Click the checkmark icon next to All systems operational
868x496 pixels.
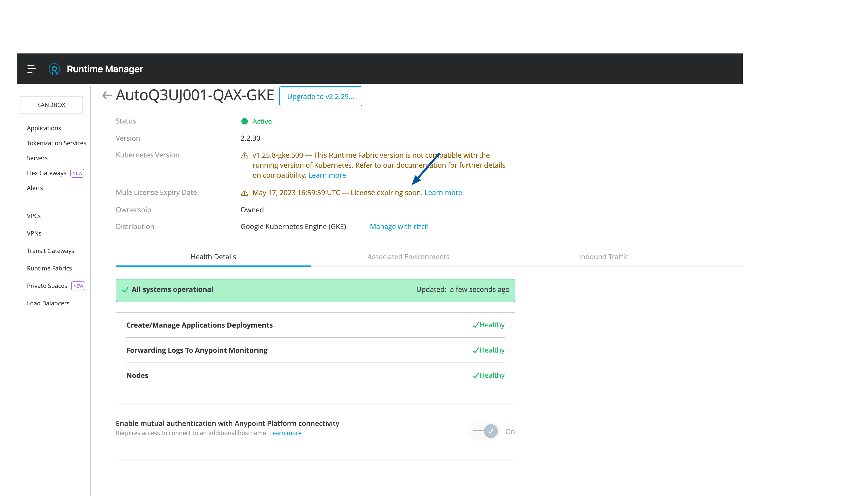click(x=126, y=289)
